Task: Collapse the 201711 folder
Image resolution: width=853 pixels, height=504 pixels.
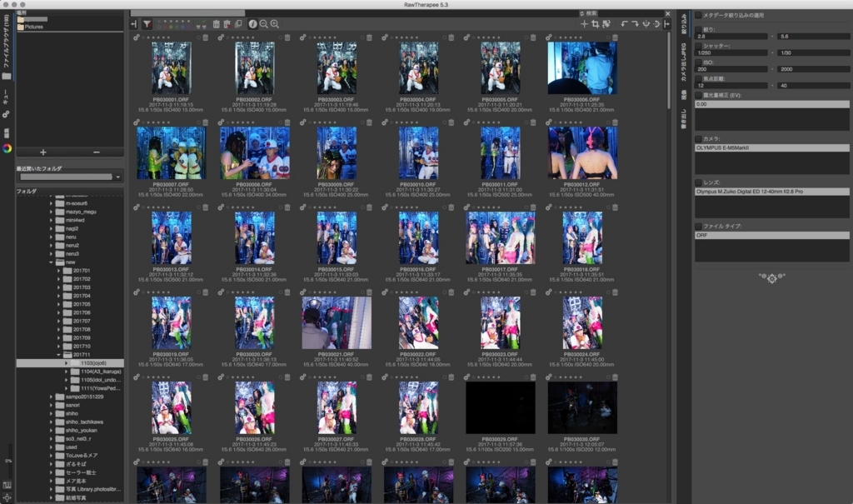Action: tap(59, 355)
